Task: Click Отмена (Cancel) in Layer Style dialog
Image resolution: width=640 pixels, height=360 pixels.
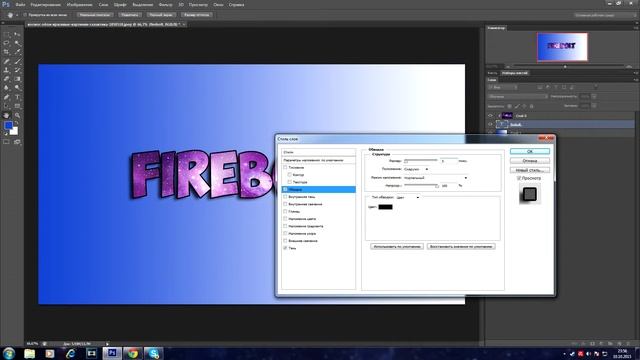Action: point(530,161)
